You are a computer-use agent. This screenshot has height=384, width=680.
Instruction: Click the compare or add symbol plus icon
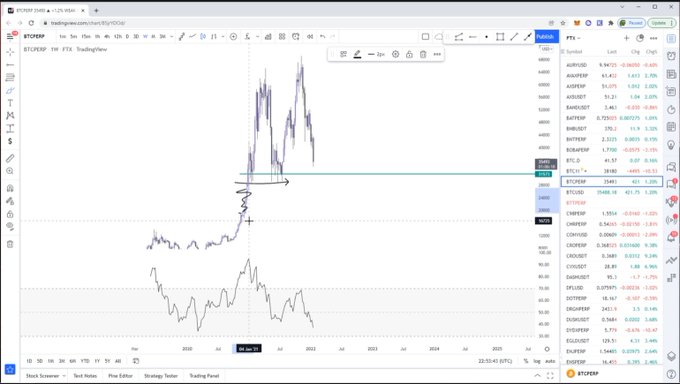[233, 36]
